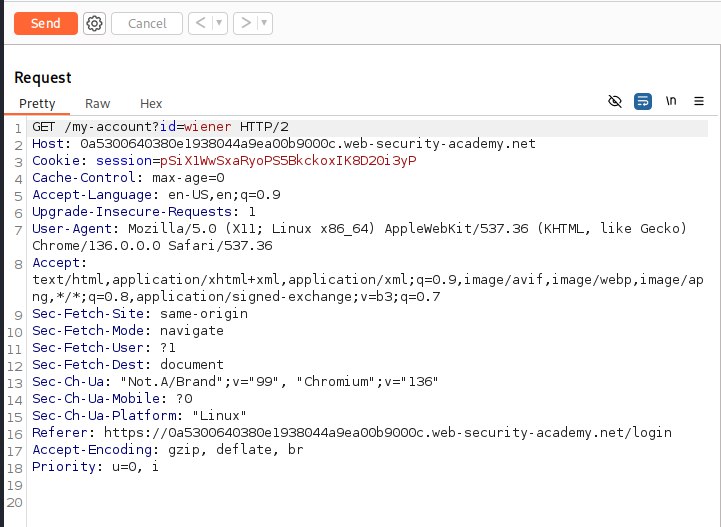Click the Cancel button
Image resolution: width=721 pixels, height=527 pixels.
147,23
